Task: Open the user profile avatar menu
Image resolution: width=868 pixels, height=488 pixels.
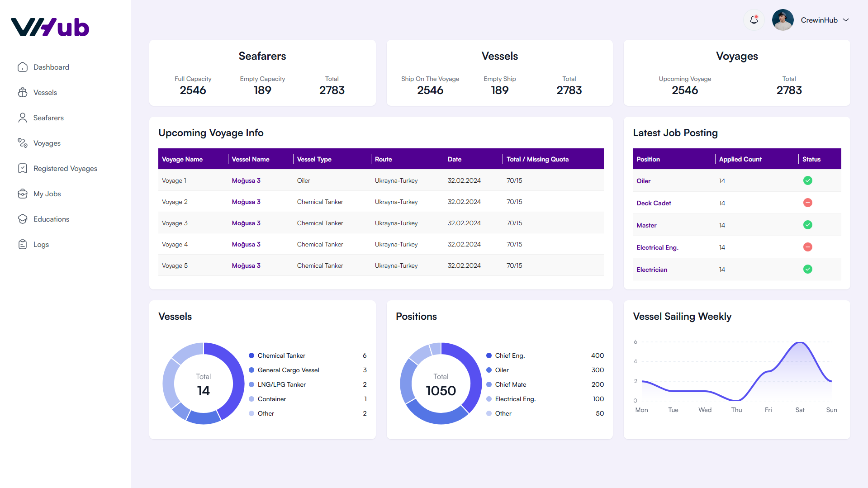Action: tap(783, 20)
